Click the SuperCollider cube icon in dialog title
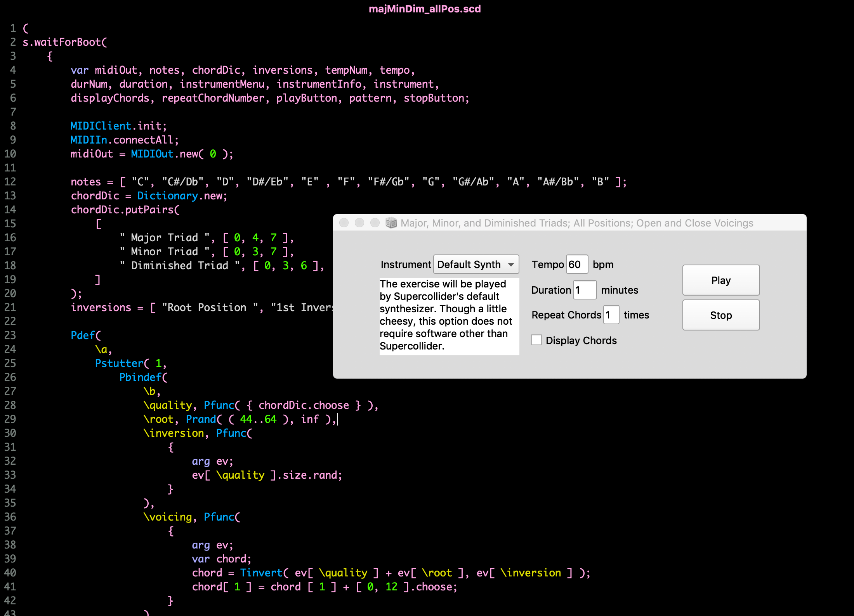854x616 pixels. click(391, 223)
